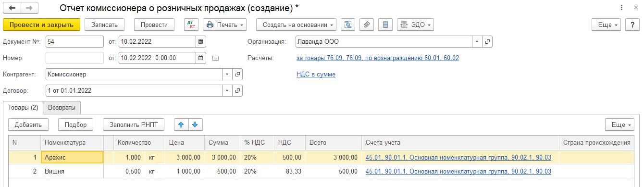644x187 pixels.
Task: Select Арахис nomenclature cell
Action: click(72, 157)
